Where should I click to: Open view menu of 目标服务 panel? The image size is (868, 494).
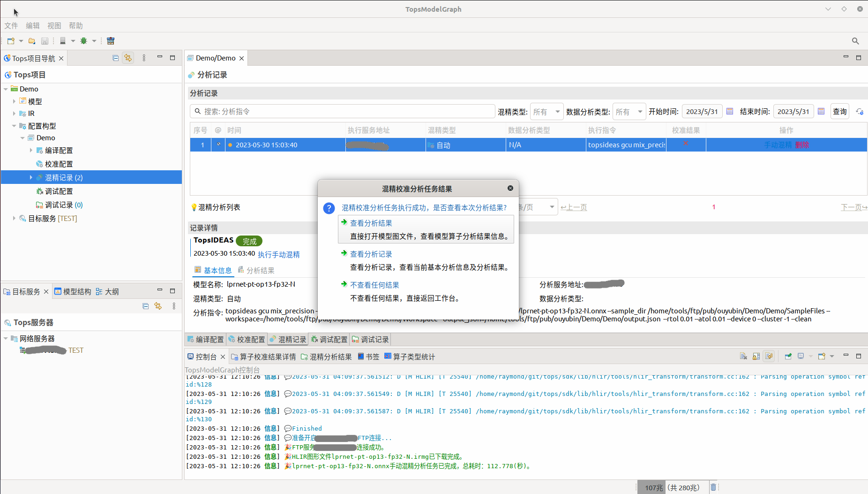(174, 306)
